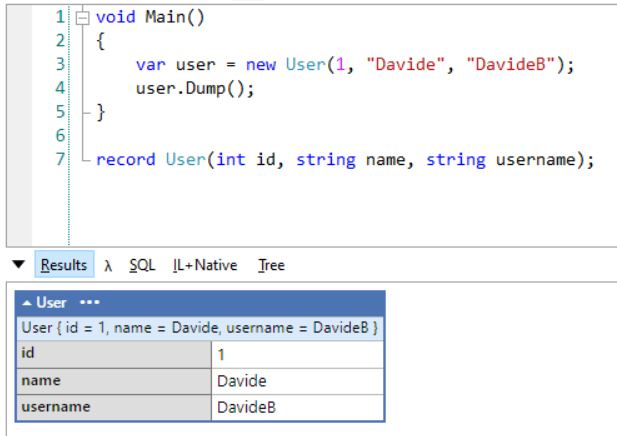Viewport: 617px width, 436px height.
Task: Open the IL+Native tab
Action: pyautogui.click(x=205, y=265)
